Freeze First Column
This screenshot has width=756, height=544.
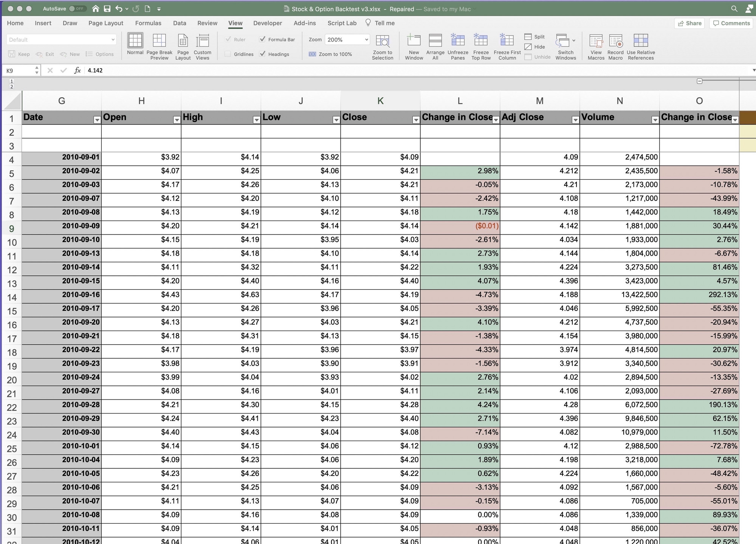click(x=507, y=47)
